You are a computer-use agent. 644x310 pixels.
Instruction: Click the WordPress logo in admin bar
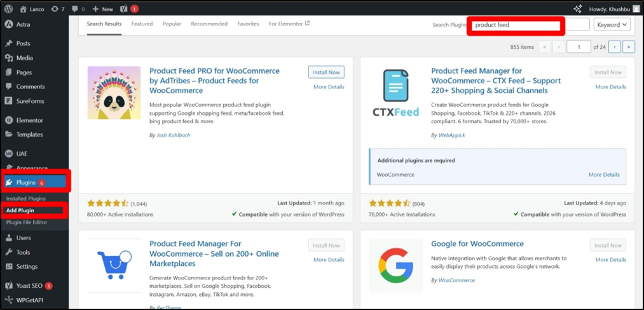click(9, 9)
